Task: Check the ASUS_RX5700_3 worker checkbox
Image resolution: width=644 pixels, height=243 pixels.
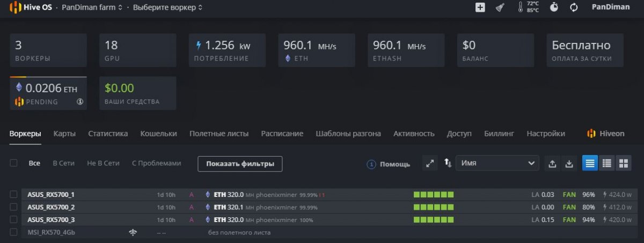Action: click(x=14, y=220)
